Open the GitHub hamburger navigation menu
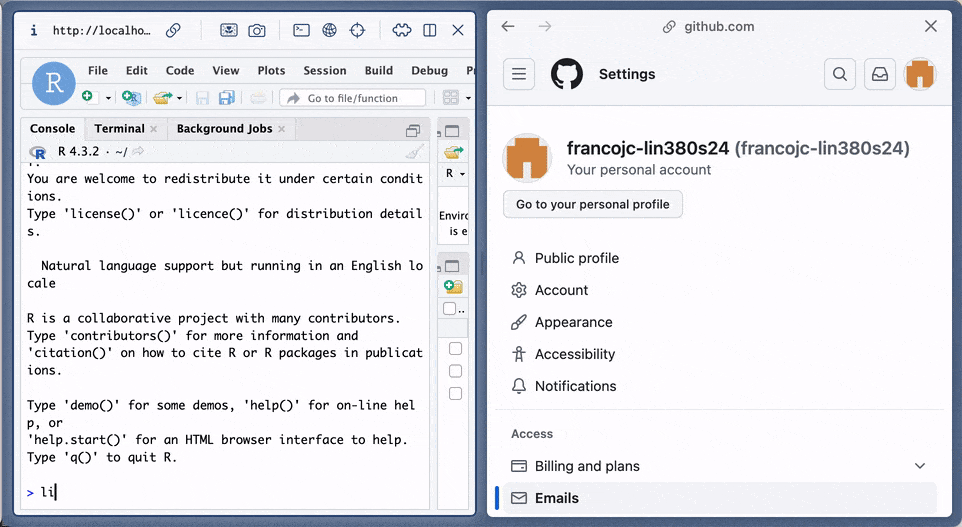962x527 pixels. [519, 74]
